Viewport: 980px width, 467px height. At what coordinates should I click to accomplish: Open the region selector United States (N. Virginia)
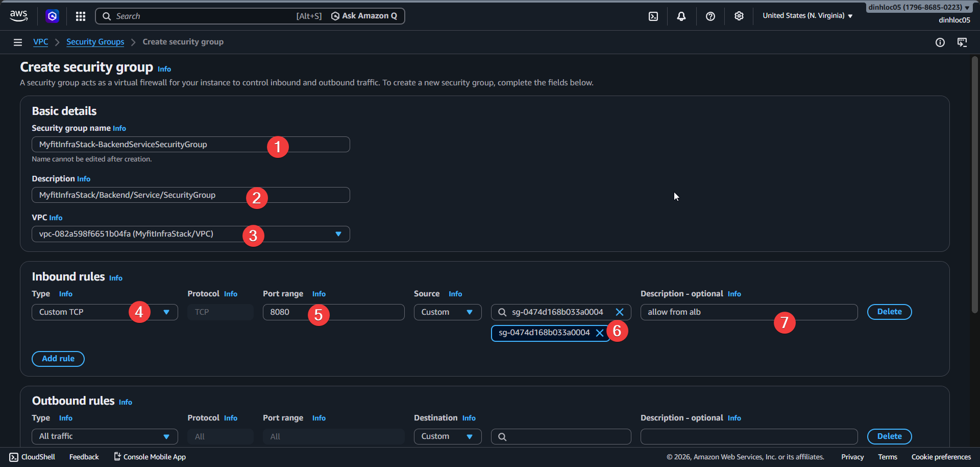(x=807, y=16)
